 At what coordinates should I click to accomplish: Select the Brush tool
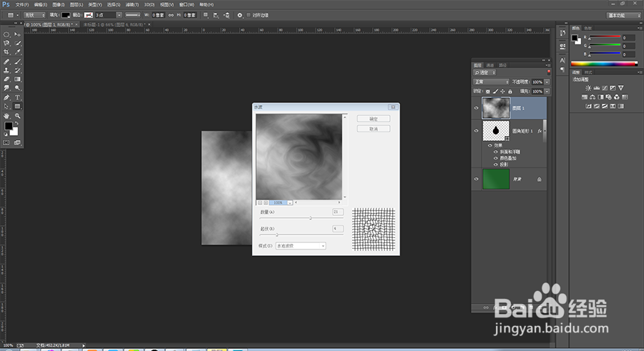(x=17, y=61)
